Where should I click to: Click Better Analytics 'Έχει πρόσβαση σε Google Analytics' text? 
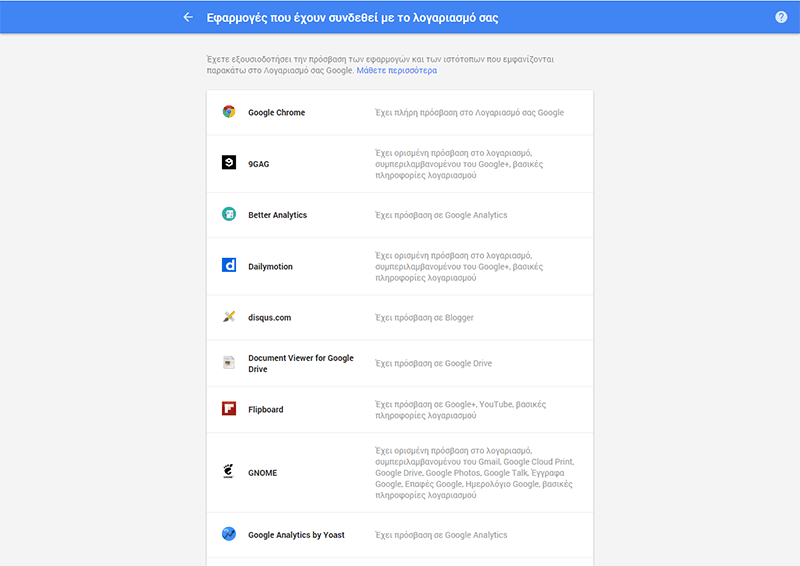[441, 215]
